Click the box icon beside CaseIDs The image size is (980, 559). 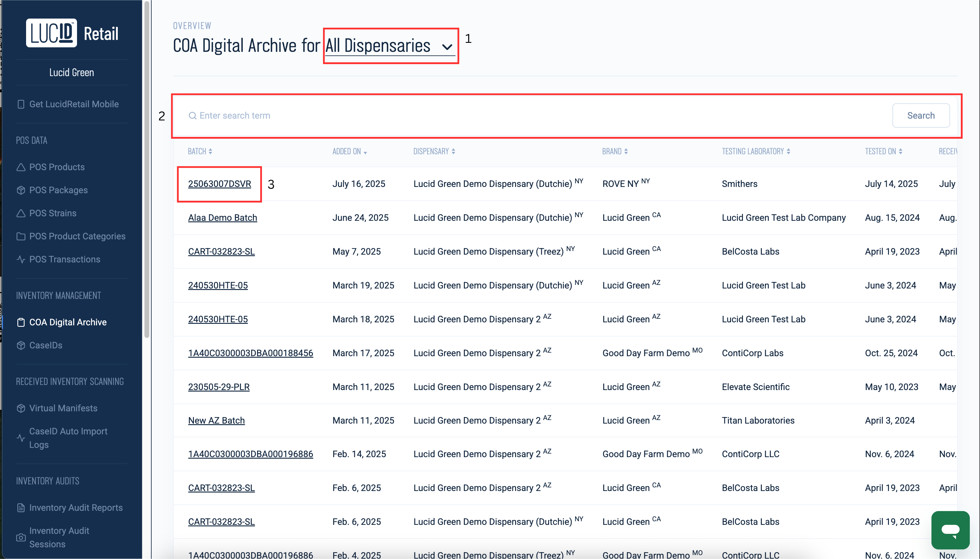click(21, 345)
